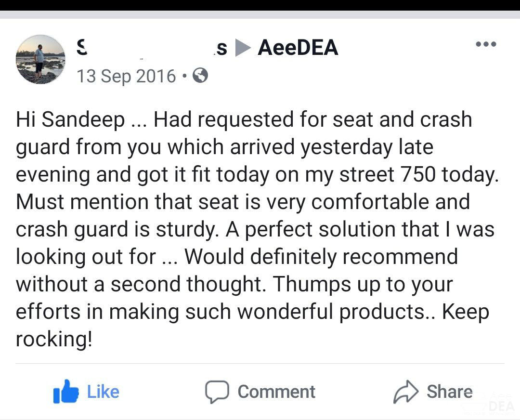
Task: Click "Would definitely recommend" in the post
Action: 321,256
